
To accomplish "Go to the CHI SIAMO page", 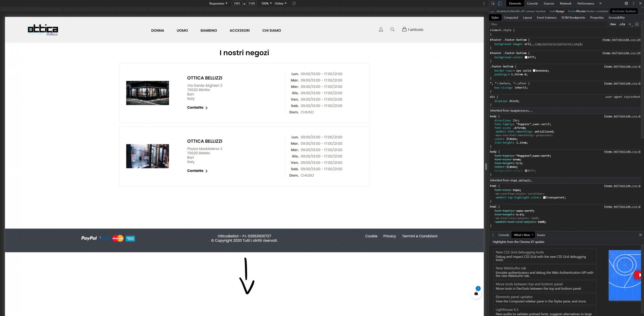I will [272, 30].
